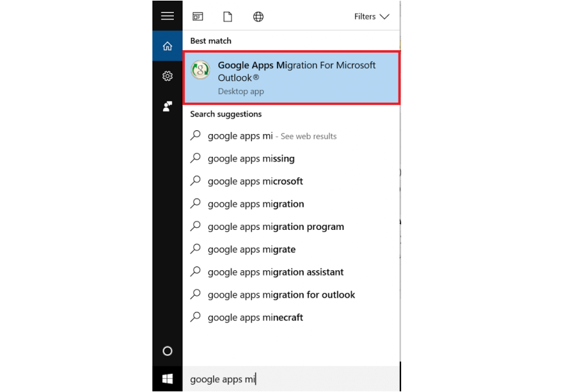Click the 'Search suggestions' heading text
Viewport: 562px width, 392px height.
226,114
